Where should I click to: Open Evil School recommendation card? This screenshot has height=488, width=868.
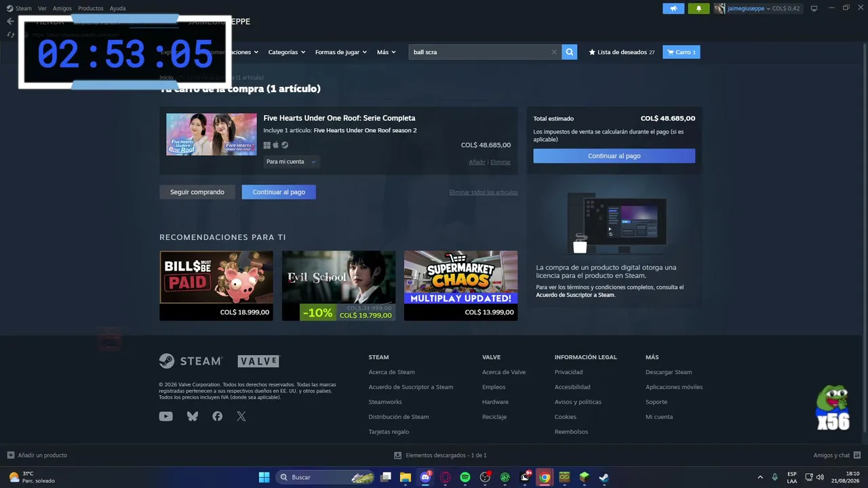click(338, 285)
